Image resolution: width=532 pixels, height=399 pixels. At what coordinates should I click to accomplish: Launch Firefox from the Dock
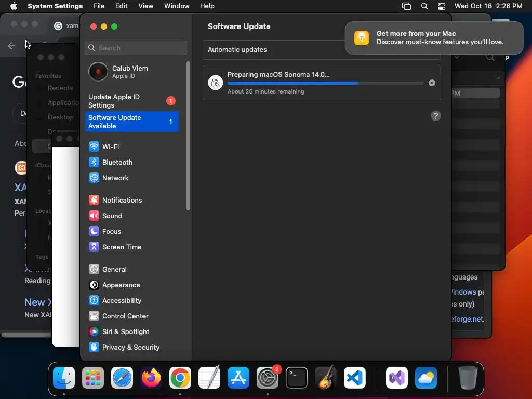(151, 378)
